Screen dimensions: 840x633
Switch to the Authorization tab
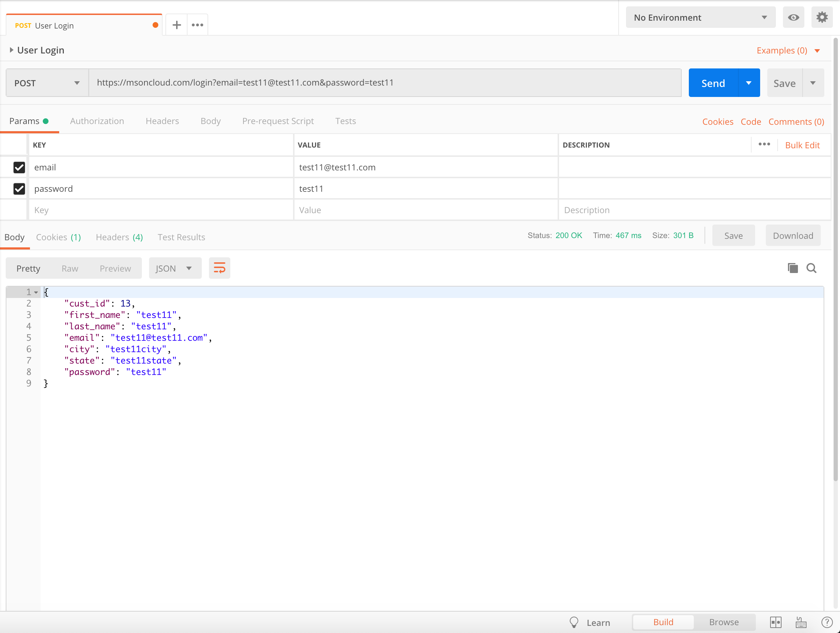[x=97, y=121]
